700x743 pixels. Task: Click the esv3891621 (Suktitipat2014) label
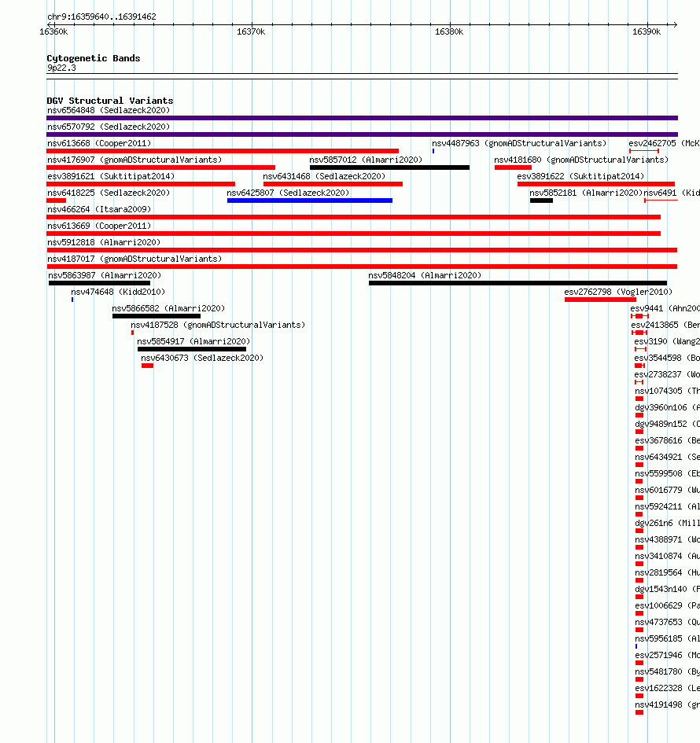tap(111, 176)
